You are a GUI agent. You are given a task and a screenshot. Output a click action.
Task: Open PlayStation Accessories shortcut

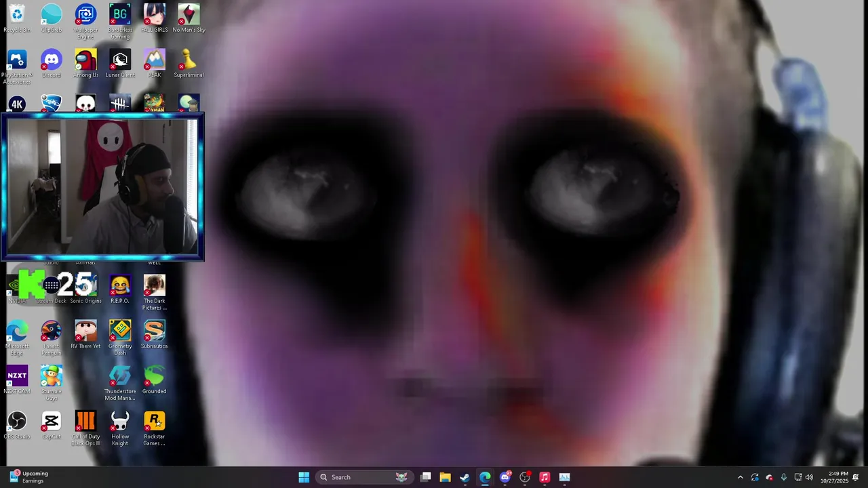click(17, 66)
